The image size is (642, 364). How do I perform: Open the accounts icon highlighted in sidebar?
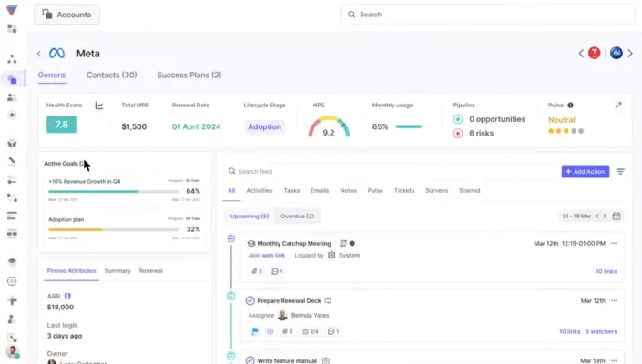point(12,79)
